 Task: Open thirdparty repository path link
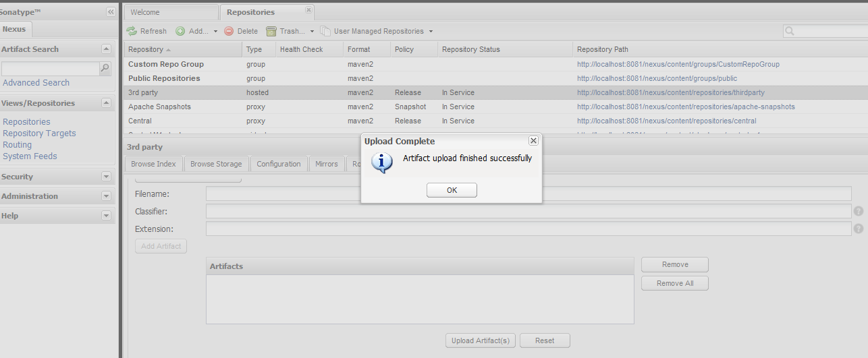(671, 93)
